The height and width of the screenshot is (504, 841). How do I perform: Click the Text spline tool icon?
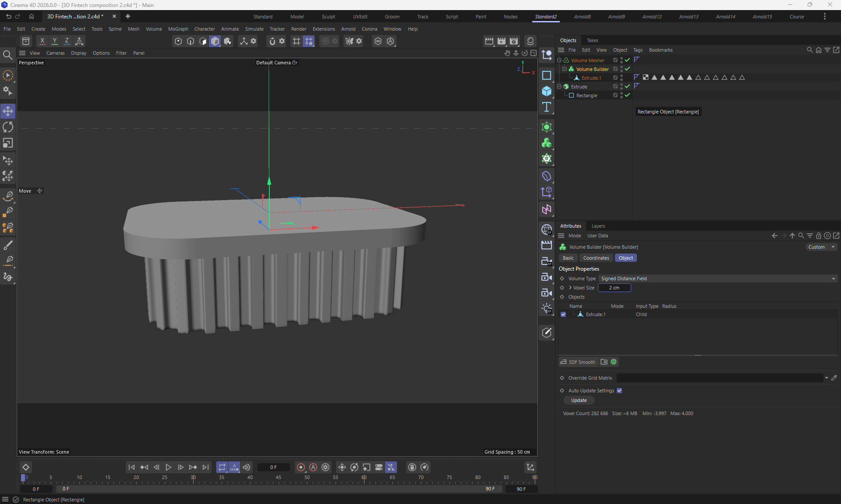point(546,107)
